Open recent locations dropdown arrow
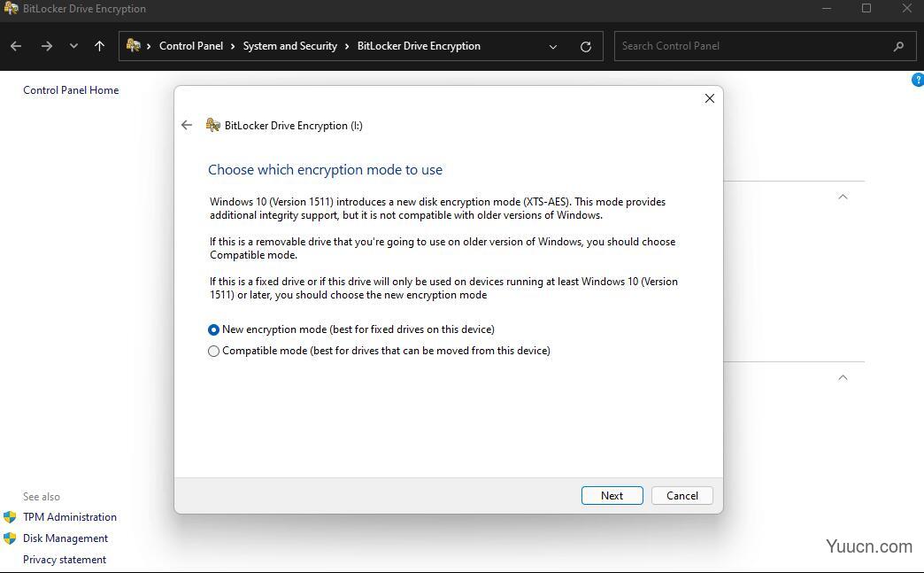924x573 pixels. [x=73, y=46]
